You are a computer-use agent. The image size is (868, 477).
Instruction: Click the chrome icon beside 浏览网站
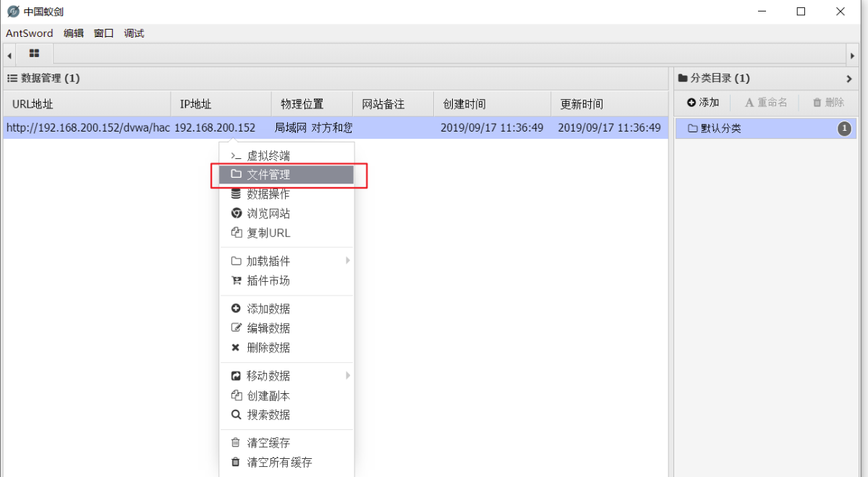pyautogui.click(x=236, y=213)
